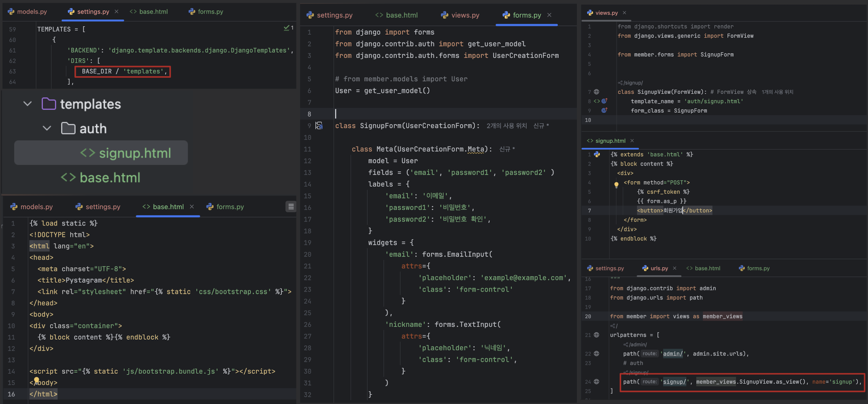This screenshot has width=868, height=404.
Task: Close the forms.py tab in the middle editor
Action: click(x=549, y=15)
